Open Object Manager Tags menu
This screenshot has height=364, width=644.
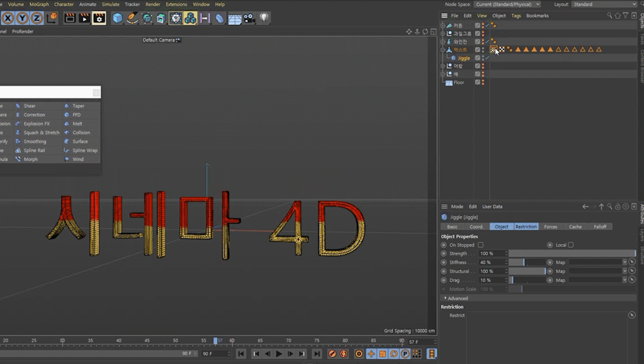516,16
